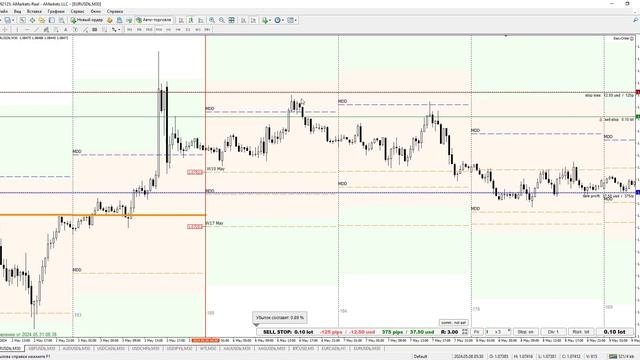Open the Data Window crosshair icon
The height and width of the screenshot is (360, 640).
tap(32, 20)
